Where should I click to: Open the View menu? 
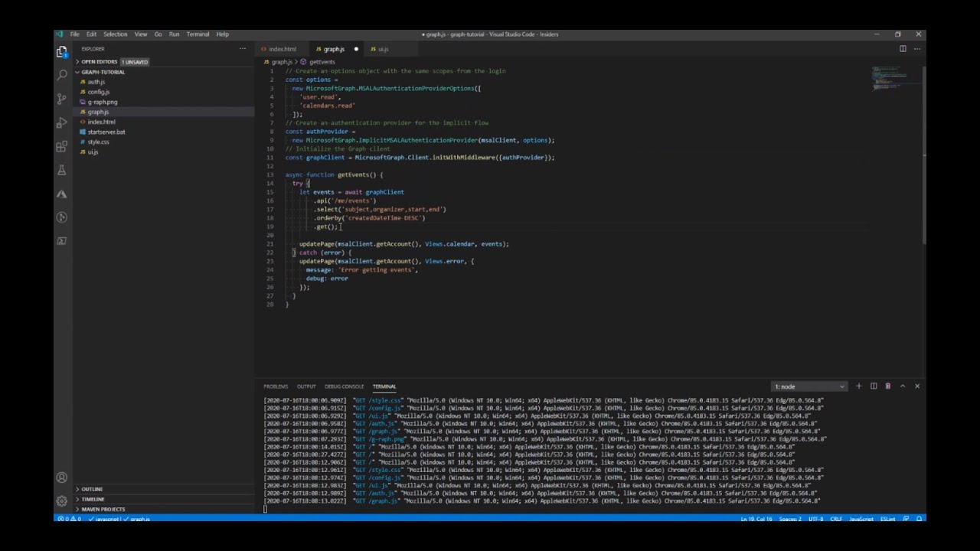pyautogui.click(x=141, y=34)
